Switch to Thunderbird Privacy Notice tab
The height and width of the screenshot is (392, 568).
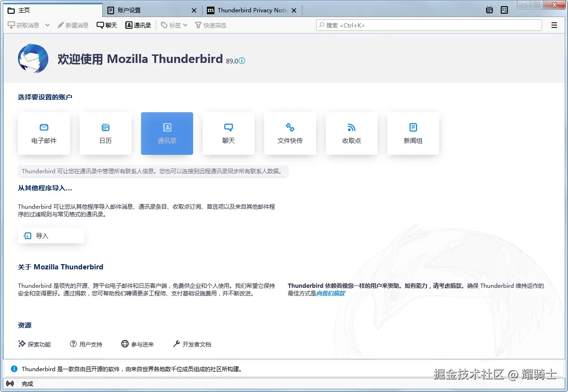[248, 10]
